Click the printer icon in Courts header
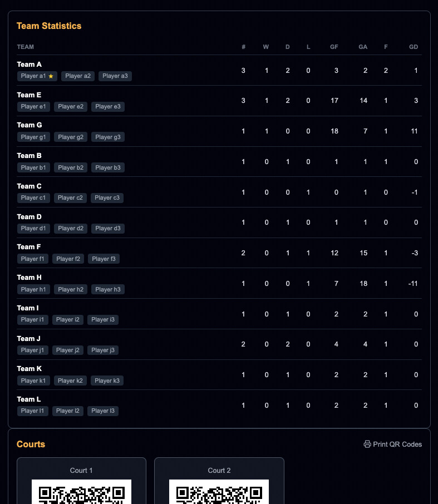 [367, 444]
